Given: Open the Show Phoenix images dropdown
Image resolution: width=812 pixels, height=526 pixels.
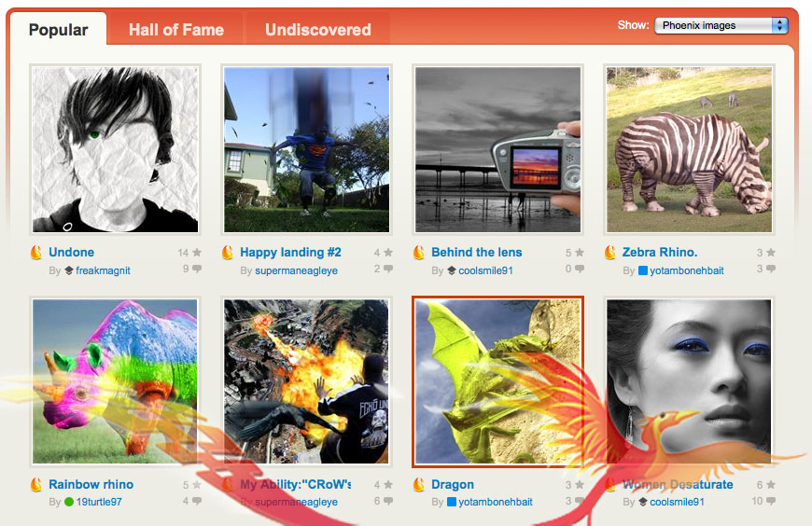Looking at the screenshot, I should (721, 25).
